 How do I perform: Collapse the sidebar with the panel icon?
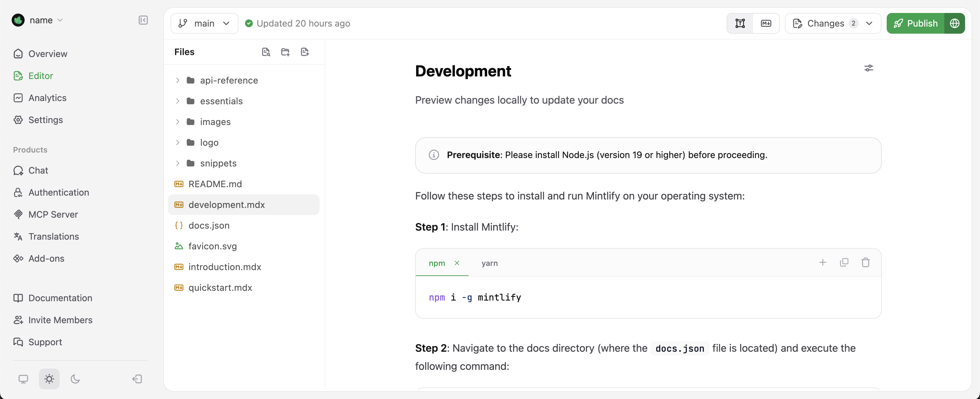coord(144,20)
